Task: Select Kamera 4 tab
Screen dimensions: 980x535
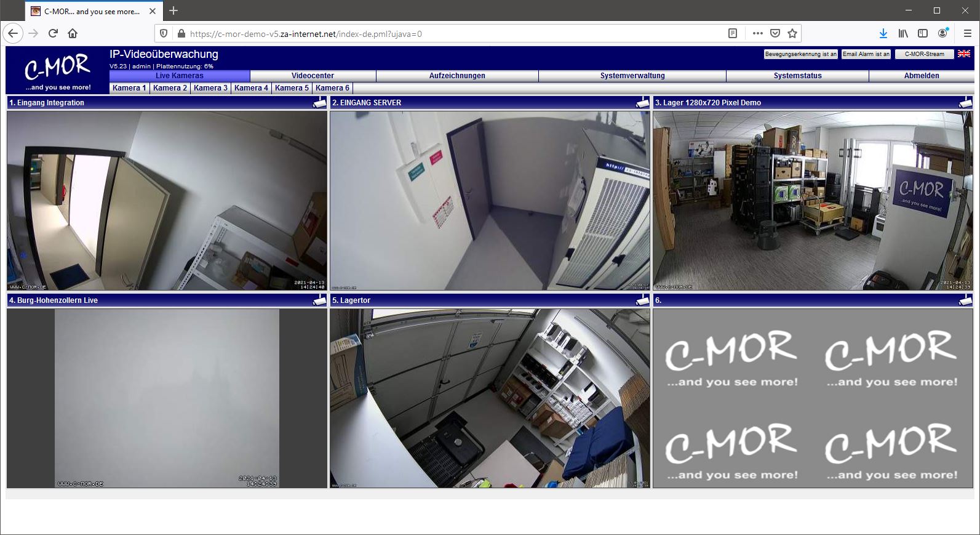Action: pos(251,88)
